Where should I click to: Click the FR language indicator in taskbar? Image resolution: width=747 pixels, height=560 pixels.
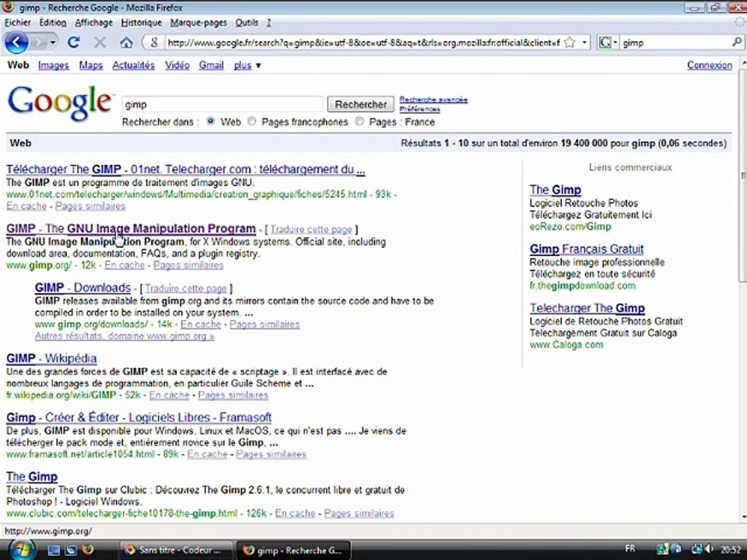630,549
